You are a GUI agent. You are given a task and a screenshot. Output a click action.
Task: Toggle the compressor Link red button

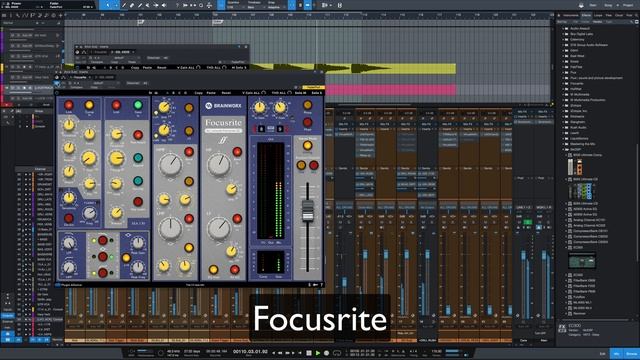(69, 105)
